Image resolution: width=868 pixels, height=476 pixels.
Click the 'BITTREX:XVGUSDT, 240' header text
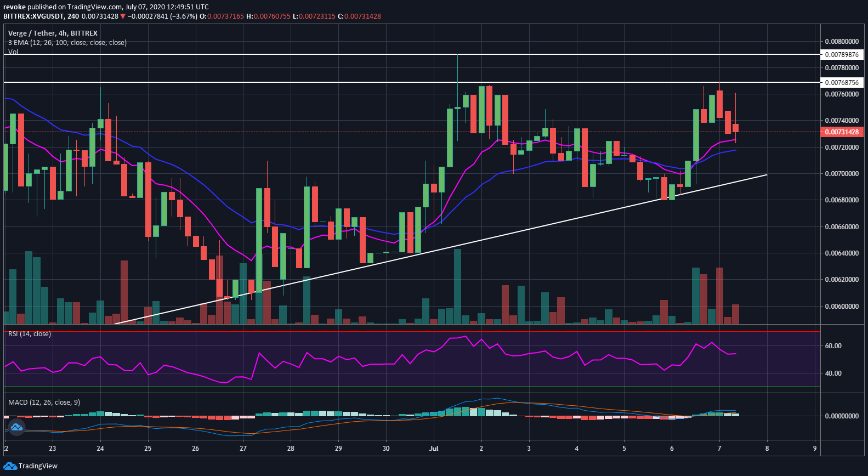[x=41, y=16]
